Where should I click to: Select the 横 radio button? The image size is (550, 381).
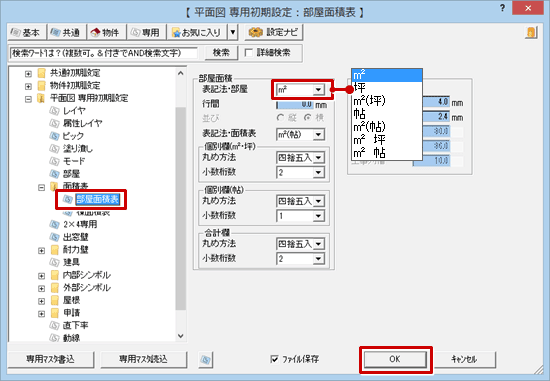(x=308, y=118)
